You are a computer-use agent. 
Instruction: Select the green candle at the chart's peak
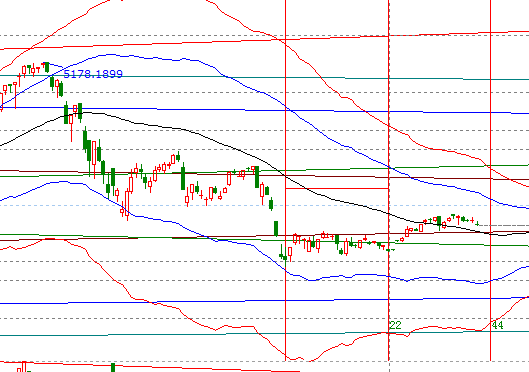(x=47, y=67)
